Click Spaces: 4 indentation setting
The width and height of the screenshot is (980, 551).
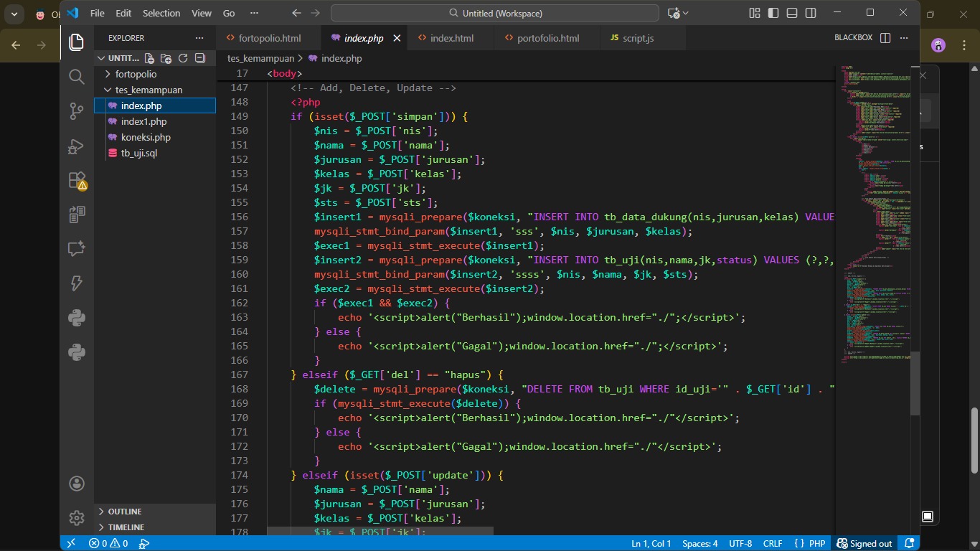(x=699, y=543)
